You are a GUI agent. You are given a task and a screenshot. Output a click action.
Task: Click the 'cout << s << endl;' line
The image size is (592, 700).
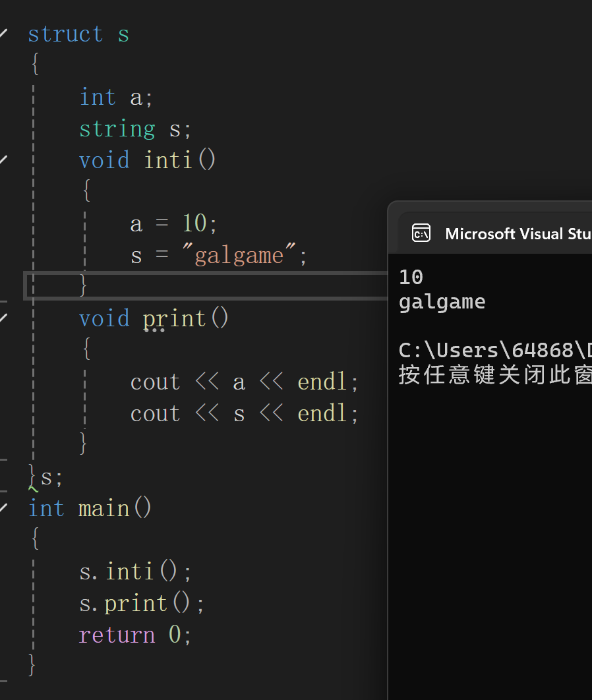pos(244,413)
